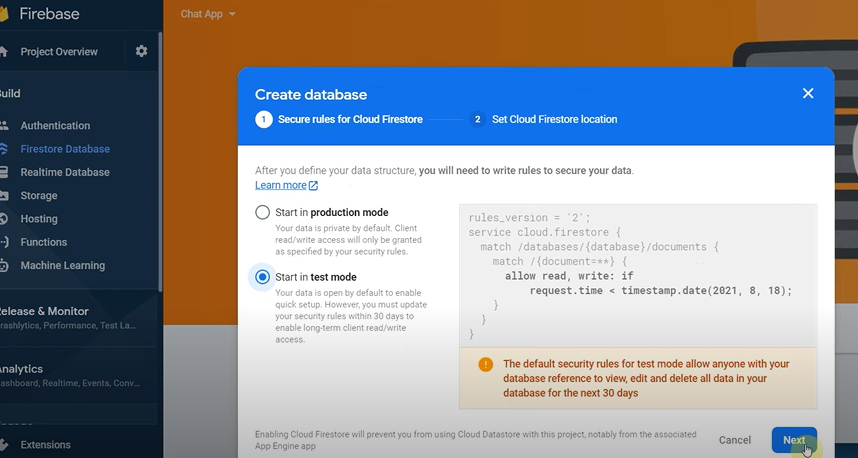The height and width of the screenshot is (458, 858).
Task: Click the Dashboard, Realtime, Events subtitle text
Action: pos(70,384)
